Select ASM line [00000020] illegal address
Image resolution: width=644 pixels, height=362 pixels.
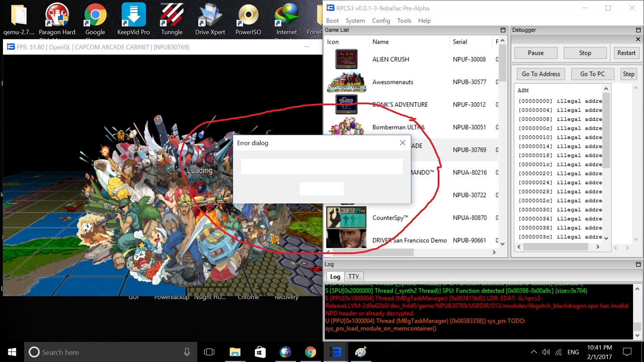[560, 173]
